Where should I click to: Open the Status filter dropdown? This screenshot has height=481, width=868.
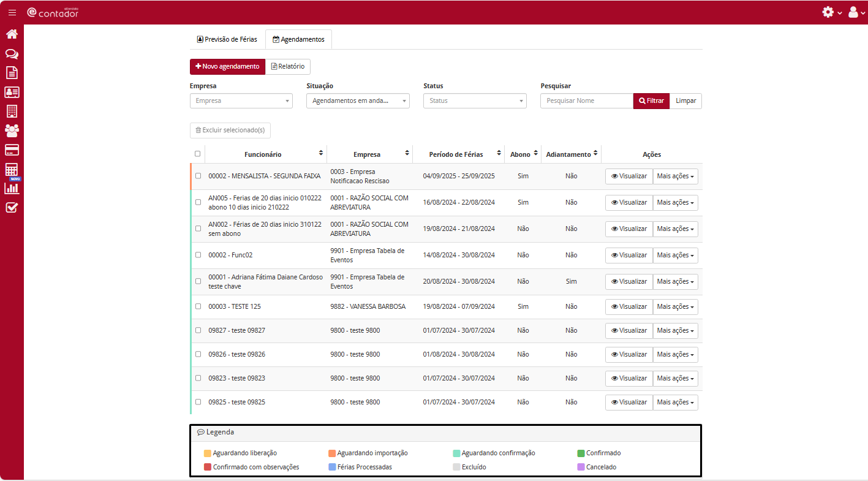[x=474, y=101]
